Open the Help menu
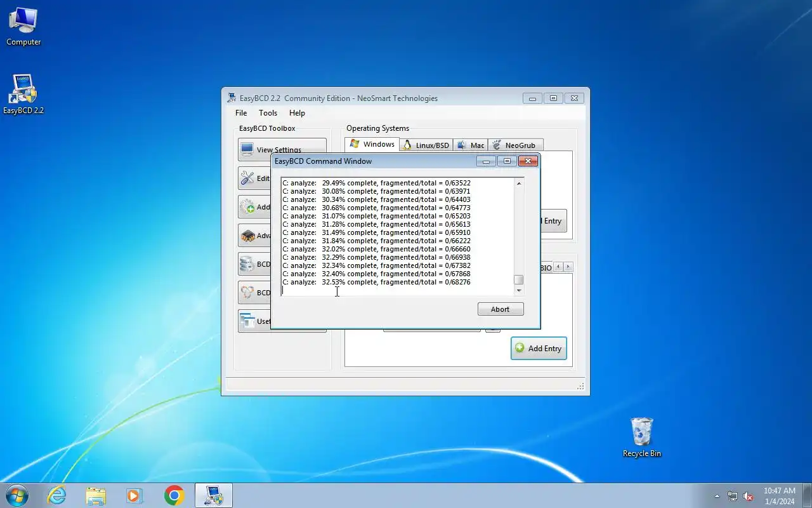 click(297, 113)
